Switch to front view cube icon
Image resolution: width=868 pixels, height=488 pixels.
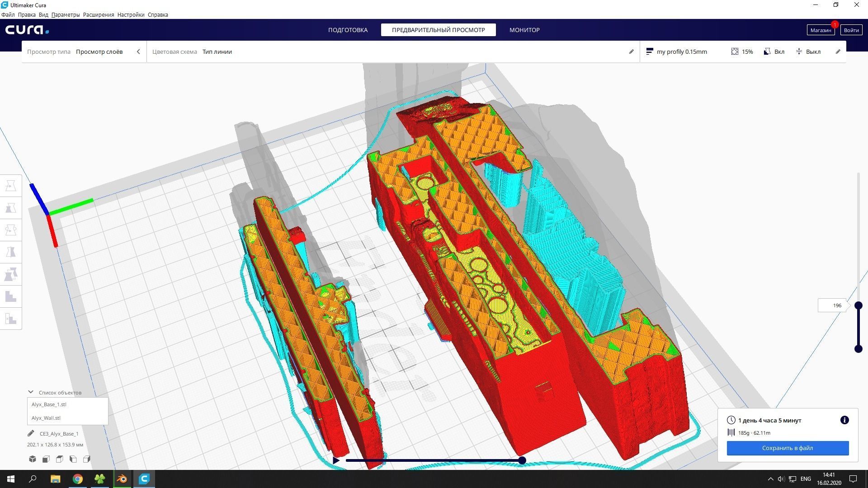pos(46,459)
